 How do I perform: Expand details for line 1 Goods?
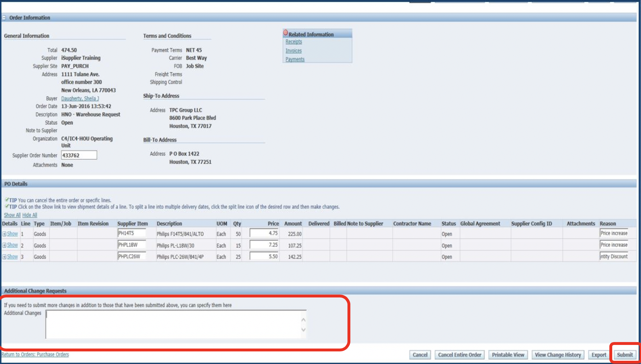click(4, 234)
